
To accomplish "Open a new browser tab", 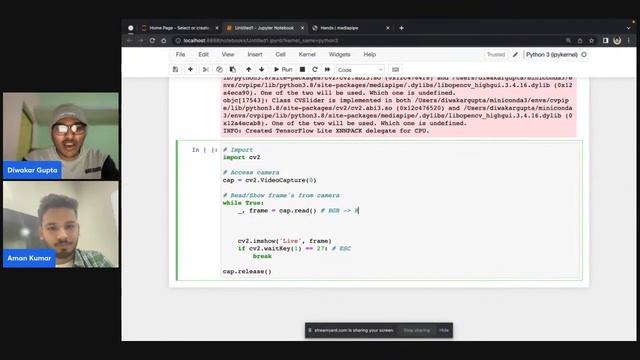I will pyautogui.click(x=402, y=28).
